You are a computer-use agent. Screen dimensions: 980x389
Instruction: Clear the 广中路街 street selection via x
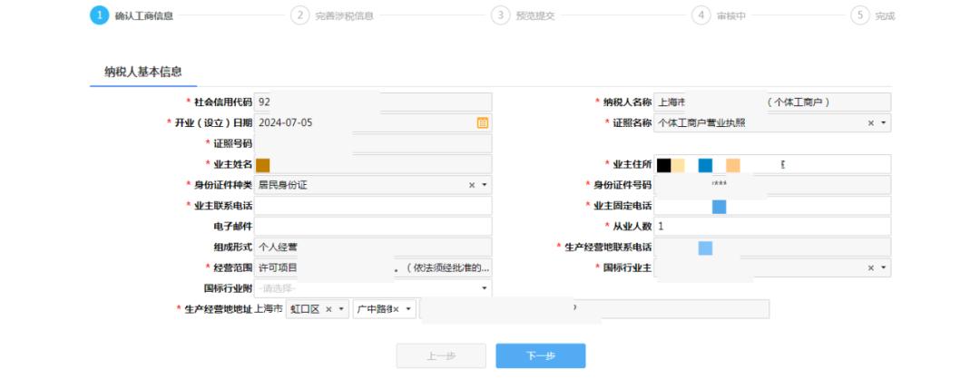[x=396, y=309]
